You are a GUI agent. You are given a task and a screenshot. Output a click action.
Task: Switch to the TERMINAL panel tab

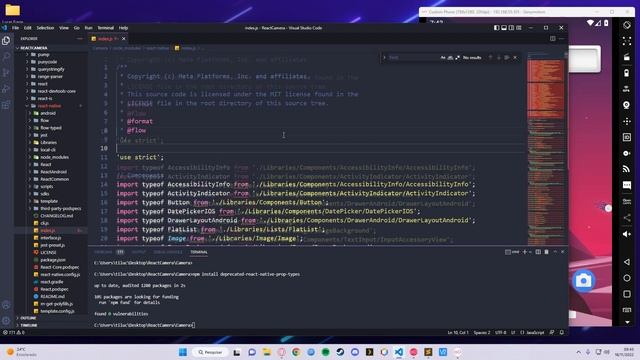(x=199, y=252)
